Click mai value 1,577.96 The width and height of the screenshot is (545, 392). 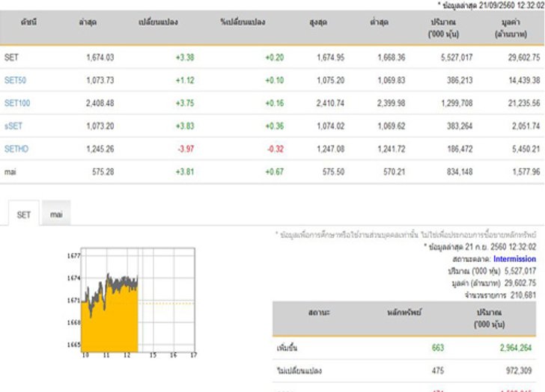coord(526,172)
